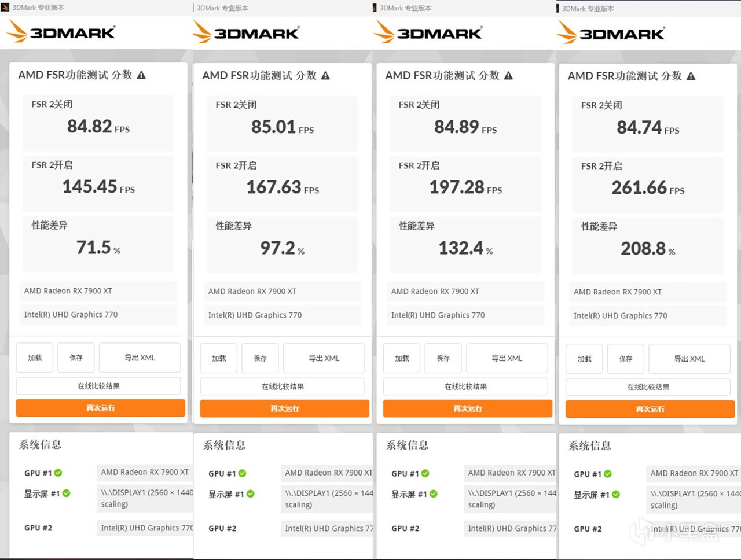This screenshot has width=741, height=560.
Task: Click orange 再次运行 in the 167.63 FPS window
Action: click(x=285, y=408)
